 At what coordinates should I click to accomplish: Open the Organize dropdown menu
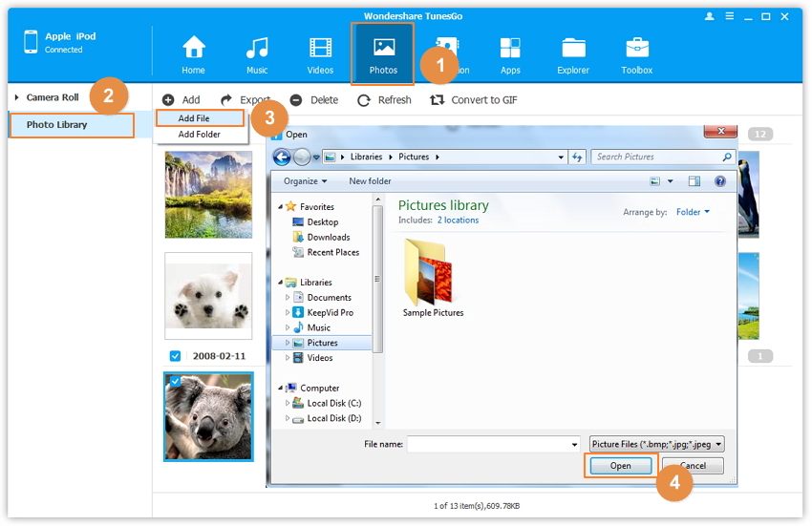pyautogui.click(x=305, y=181)
